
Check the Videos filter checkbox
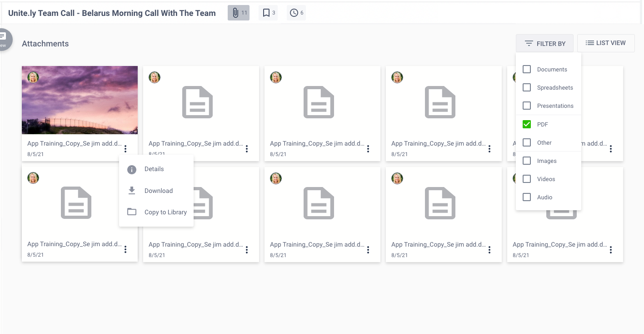pyautogui.click(x=527, y=179)
